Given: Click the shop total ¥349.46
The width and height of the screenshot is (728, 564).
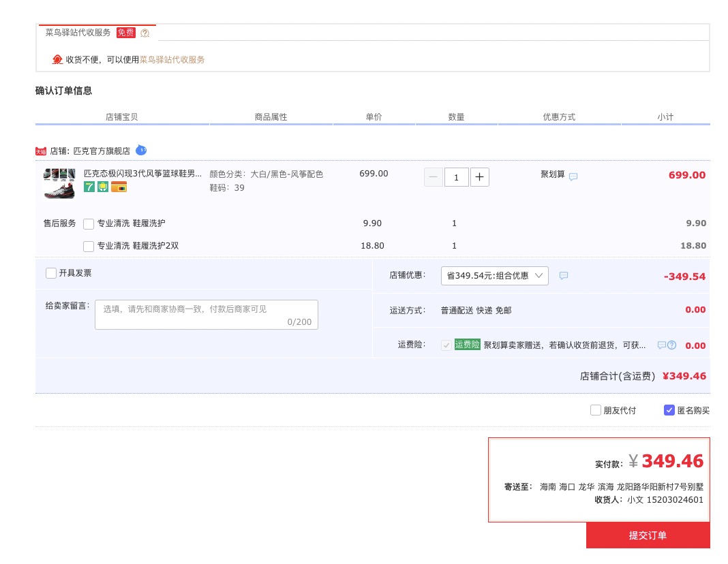Looking at the screenshot, I should [684, 376].
